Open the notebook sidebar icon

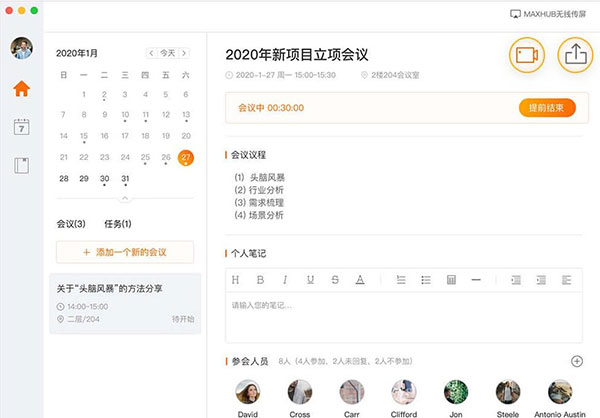21,165
